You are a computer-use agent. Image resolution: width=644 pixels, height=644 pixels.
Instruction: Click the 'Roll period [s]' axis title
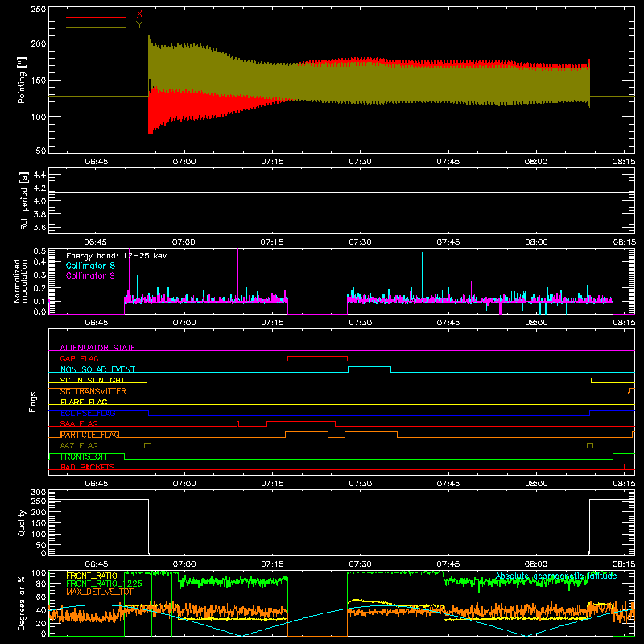24,200
